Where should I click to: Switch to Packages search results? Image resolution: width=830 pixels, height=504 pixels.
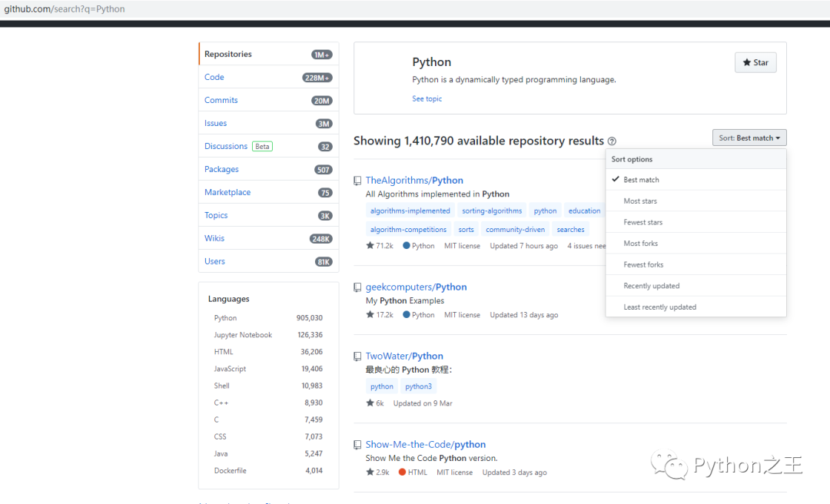[x=268, y=170]
